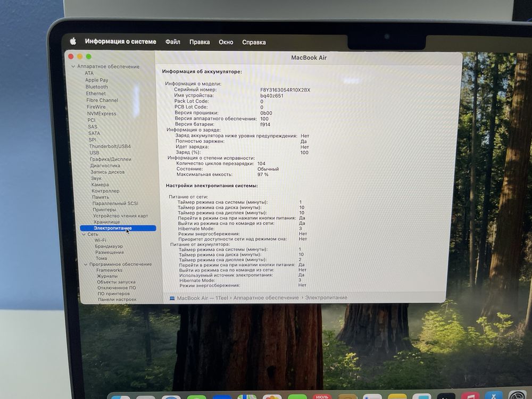Minimize the window with yellow button

pos(80,56)
